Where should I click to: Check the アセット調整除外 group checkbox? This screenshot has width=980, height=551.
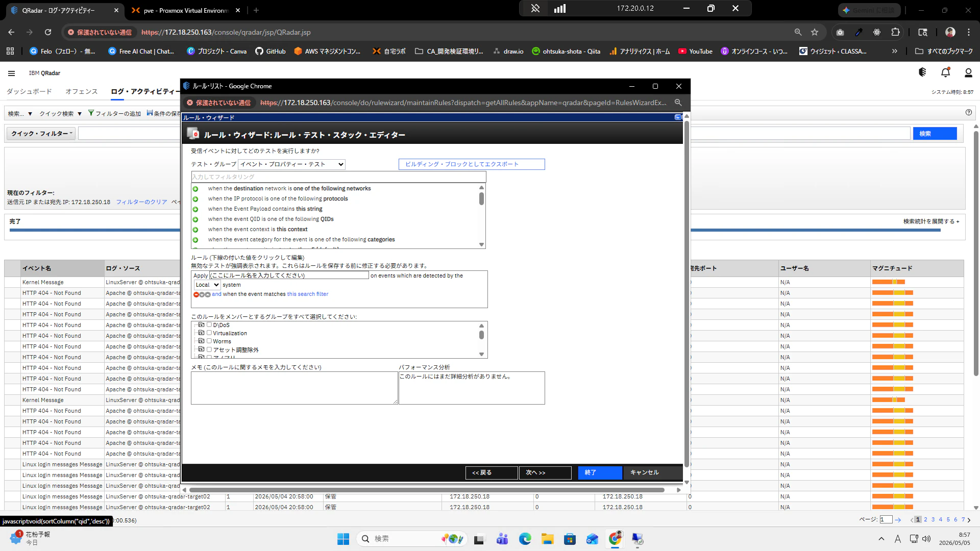(x=209, y=349)
